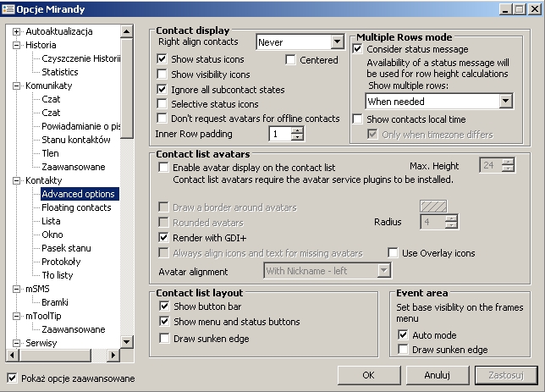Toggle Show contacts local time checkbox

coord(357,119)
